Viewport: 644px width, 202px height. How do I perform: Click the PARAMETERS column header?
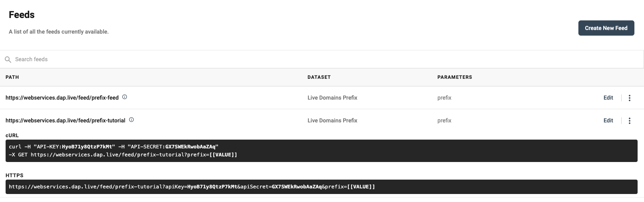[x=454, y=77]
